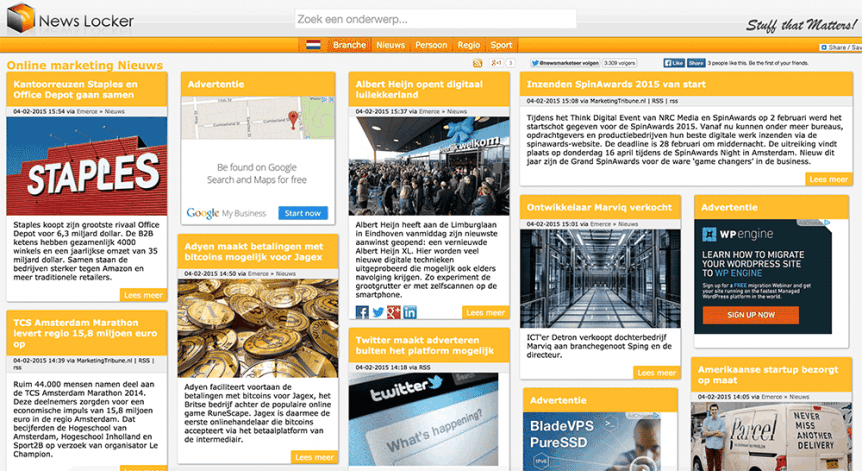Click the News Locker cube logo
Image resolution: width=862 pixels, height=471 pixels.
(x=20, y=17)
